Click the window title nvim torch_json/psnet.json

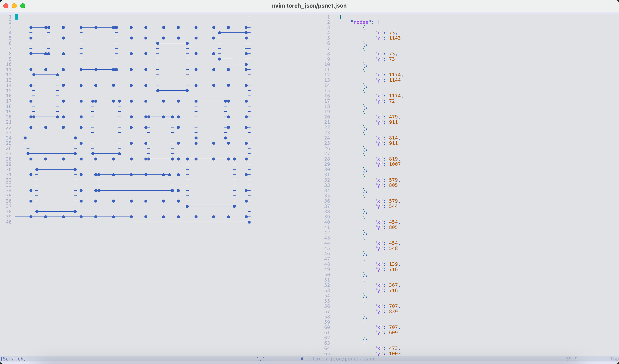click(309, 6)
